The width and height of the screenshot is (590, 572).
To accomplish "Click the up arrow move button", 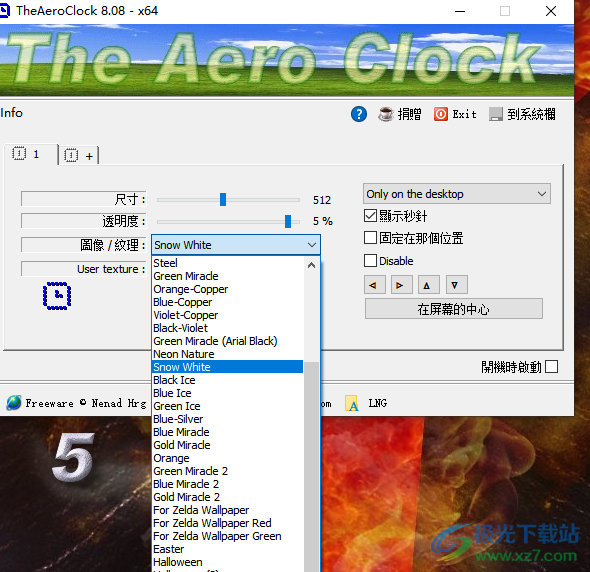I will [x=429, y=285].
